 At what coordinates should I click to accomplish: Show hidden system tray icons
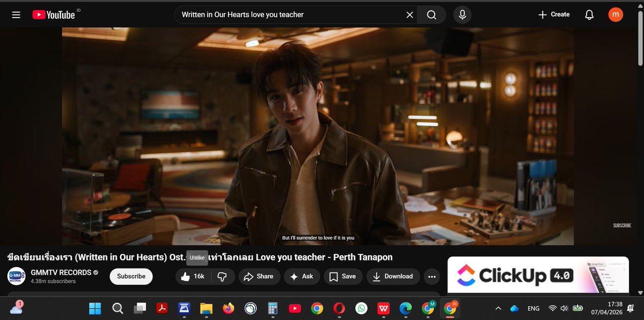pos(498,308)
